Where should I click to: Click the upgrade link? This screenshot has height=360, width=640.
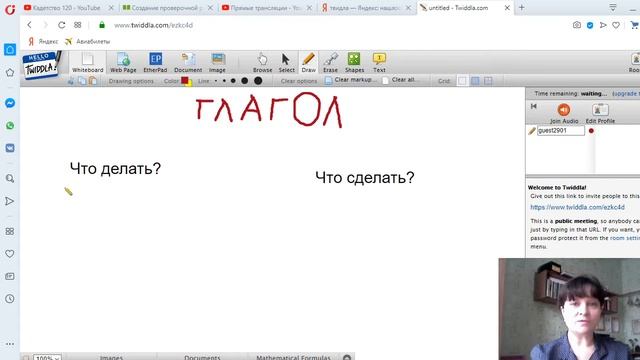pyautogui.click(x=626, y=93)
